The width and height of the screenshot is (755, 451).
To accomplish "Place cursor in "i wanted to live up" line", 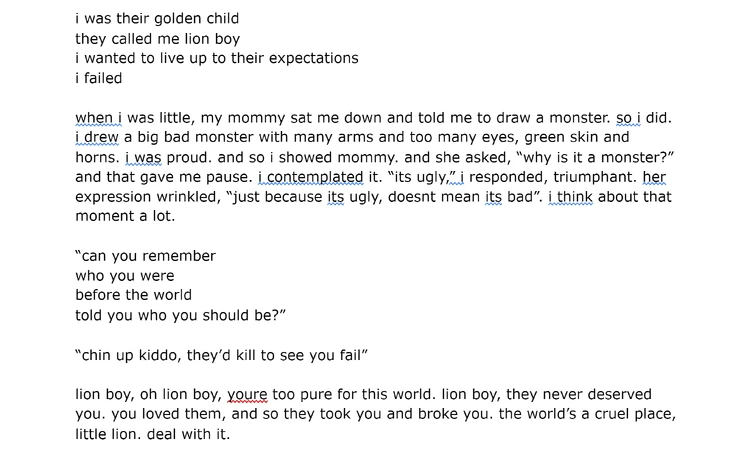I will (x=216, y=59).
